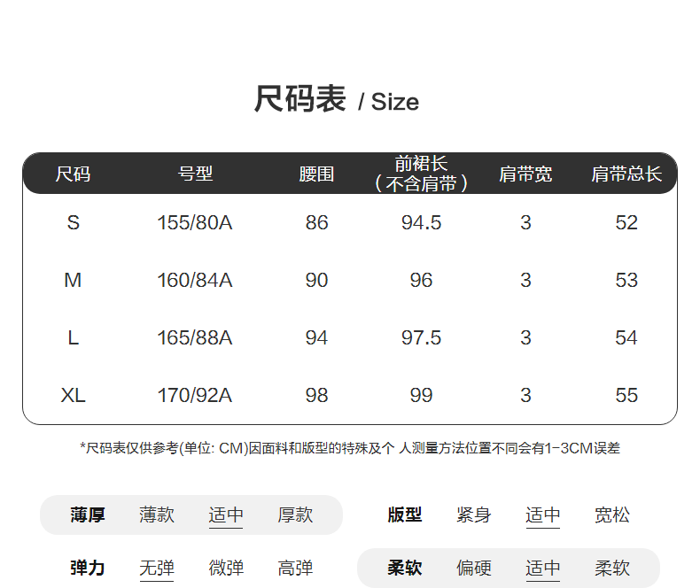Click the 尺码表 / Size title

pyautogui.click(x=336, y=100)
